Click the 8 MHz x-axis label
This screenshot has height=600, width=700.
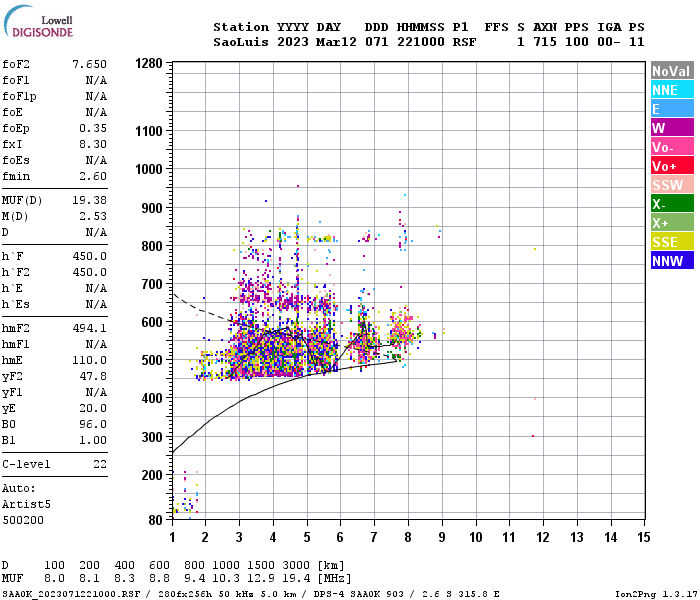(x=408, y=537)
